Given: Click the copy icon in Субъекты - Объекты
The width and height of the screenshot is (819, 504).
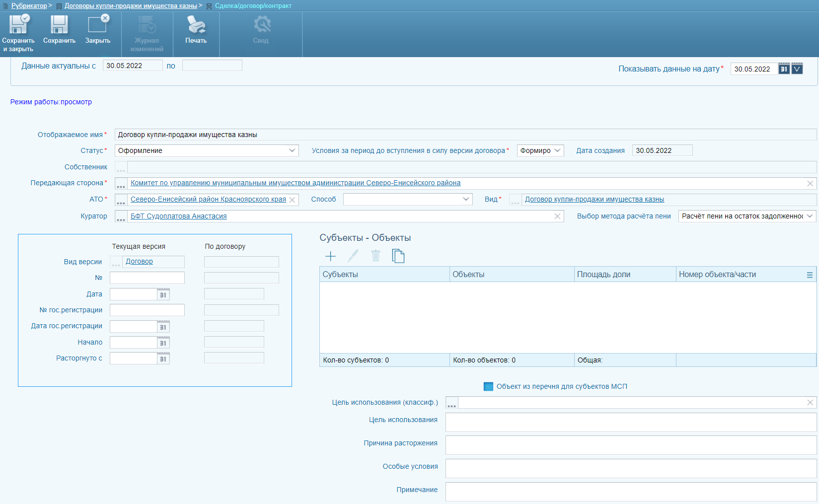Looking at the screenshot, I should coord(398,256).
